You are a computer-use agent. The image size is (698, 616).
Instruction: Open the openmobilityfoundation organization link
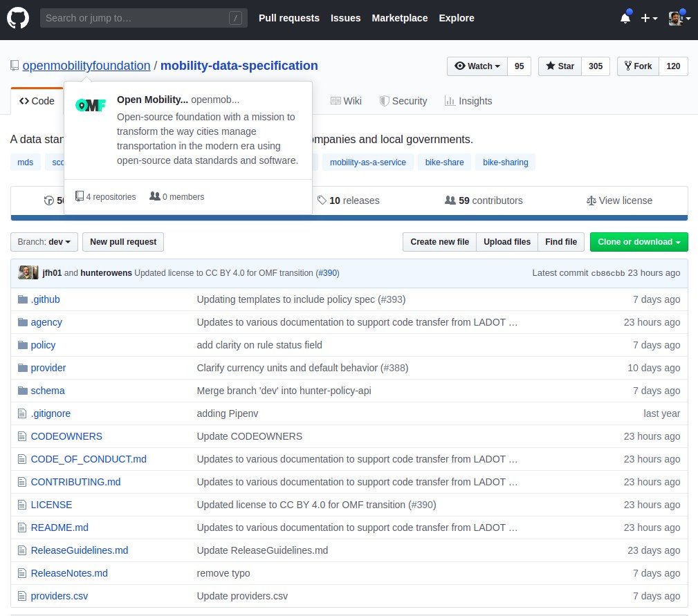86,66
